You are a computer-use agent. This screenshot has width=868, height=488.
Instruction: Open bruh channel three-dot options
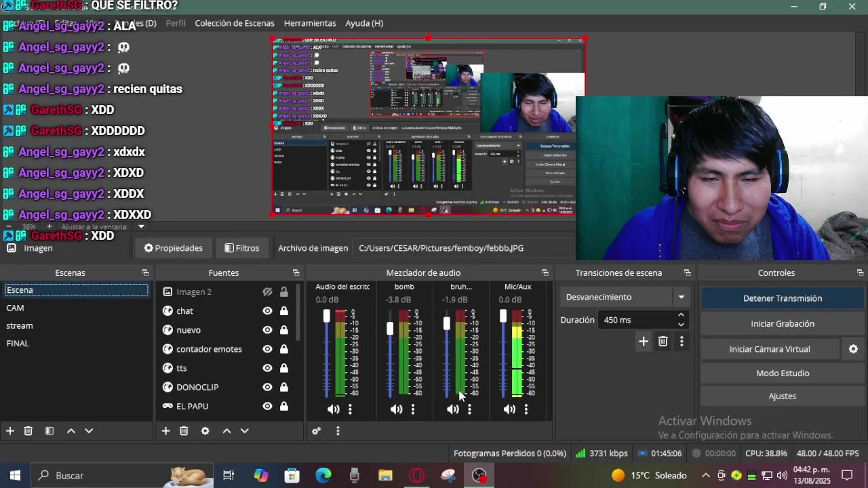tap(469, 409)
